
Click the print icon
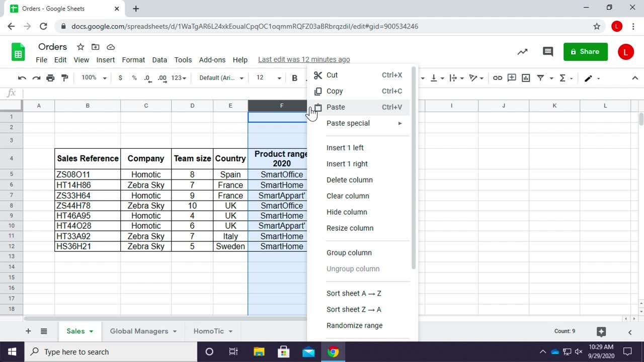pyautogui.click(x=50, y=78)
